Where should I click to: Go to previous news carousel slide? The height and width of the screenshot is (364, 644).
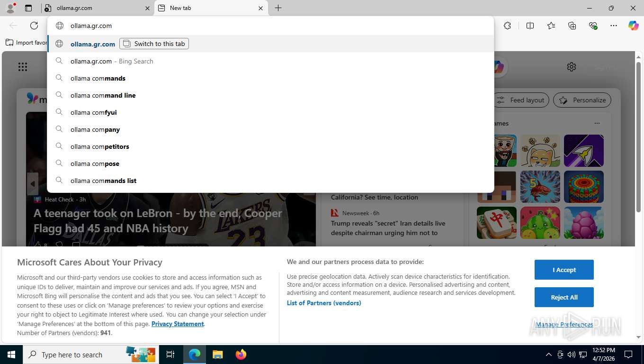[x=32, y=184]
